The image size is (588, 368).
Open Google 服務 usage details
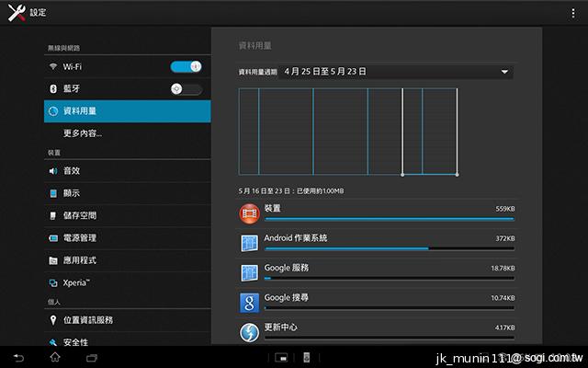point(377,272)
